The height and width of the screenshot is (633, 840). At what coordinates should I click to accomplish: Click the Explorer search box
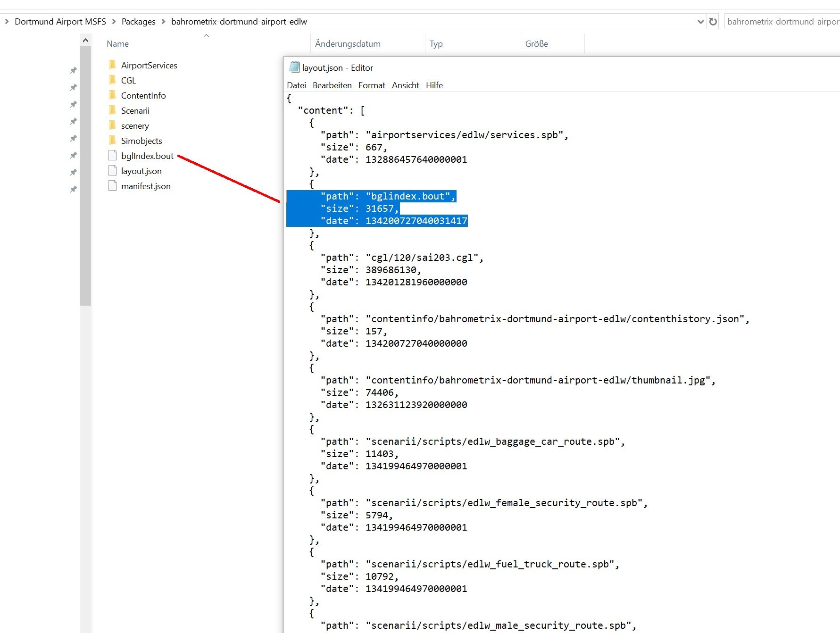click(782, 22)
